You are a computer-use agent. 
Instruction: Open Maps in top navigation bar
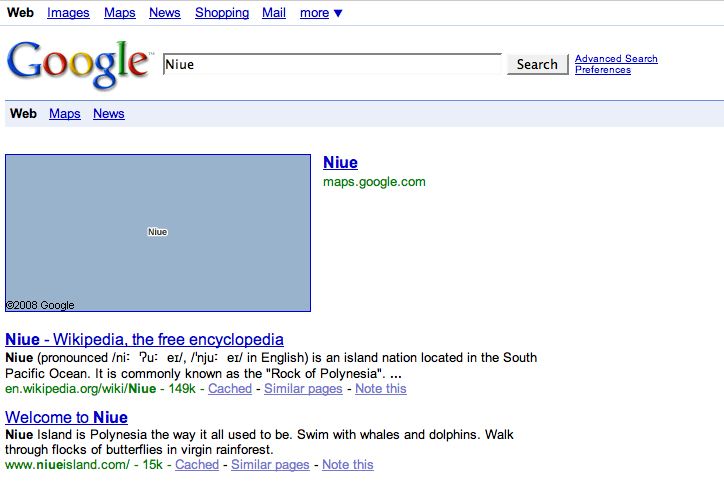coord(119,13)
